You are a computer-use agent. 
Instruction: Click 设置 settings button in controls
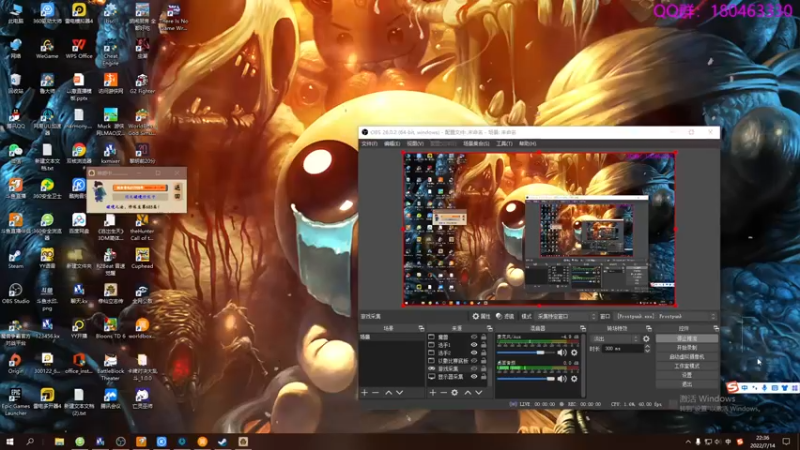[687, 375]
